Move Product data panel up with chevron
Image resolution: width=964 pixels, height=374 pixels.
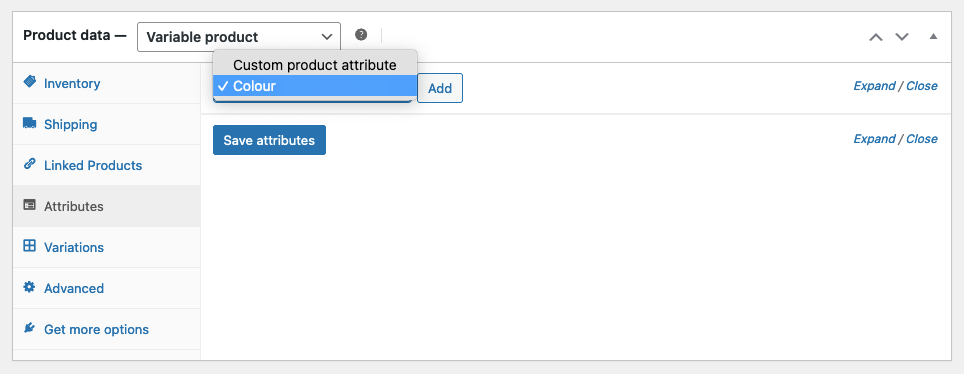pyautogui.click(x=875, y=37)
